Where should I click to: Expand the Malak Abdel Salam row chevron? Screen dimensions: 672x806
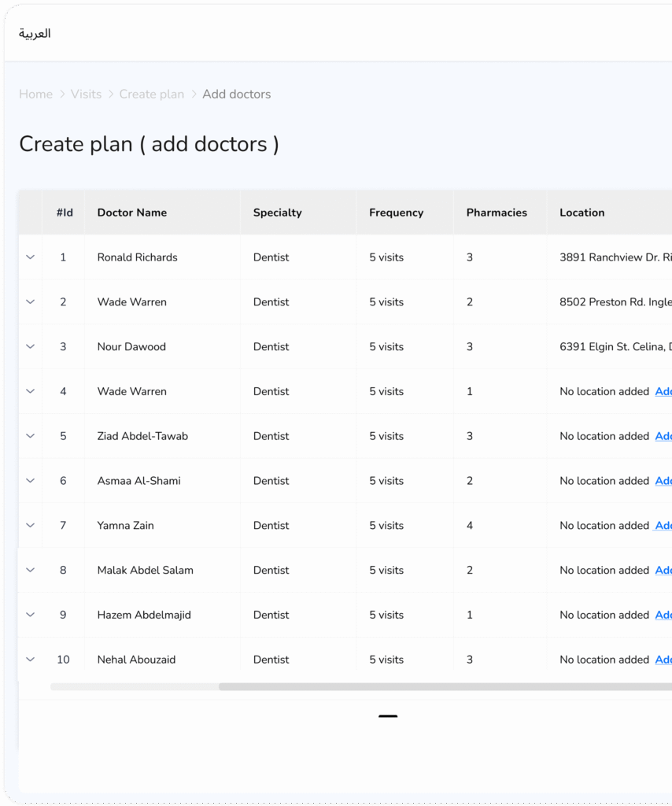click(31, 570)
